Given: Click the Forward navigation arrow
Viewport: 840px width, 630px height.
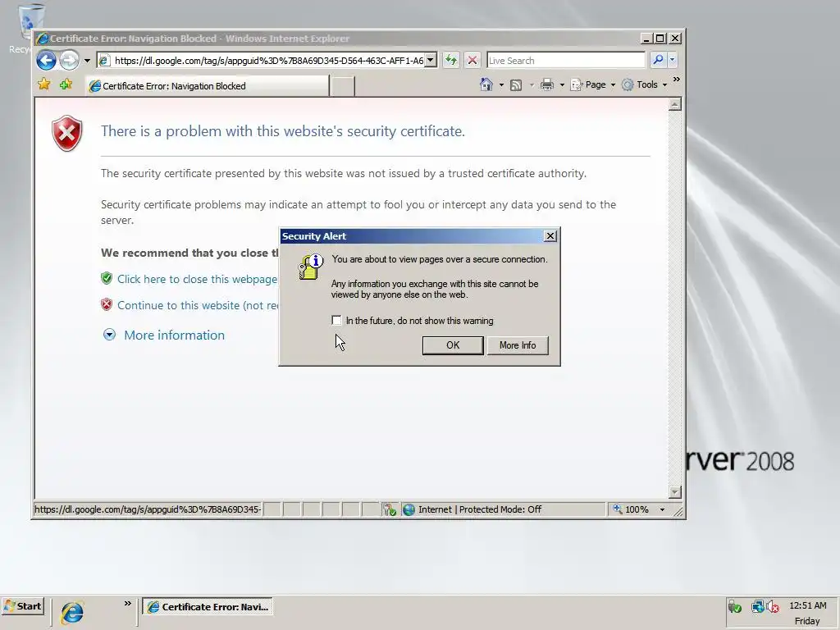Looking at the screenshot, I should pyautogui.click(x=69, y=60).
